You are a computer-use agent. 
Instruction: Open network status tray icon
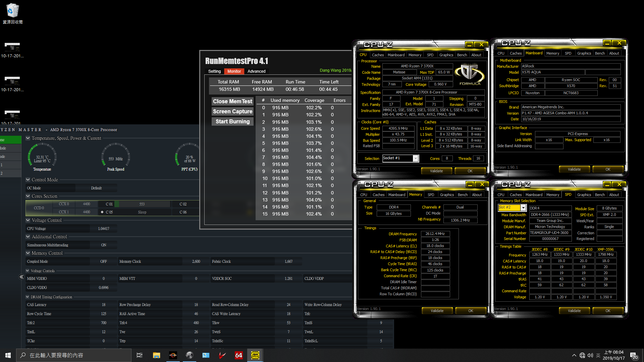click(x=582, y=355)
